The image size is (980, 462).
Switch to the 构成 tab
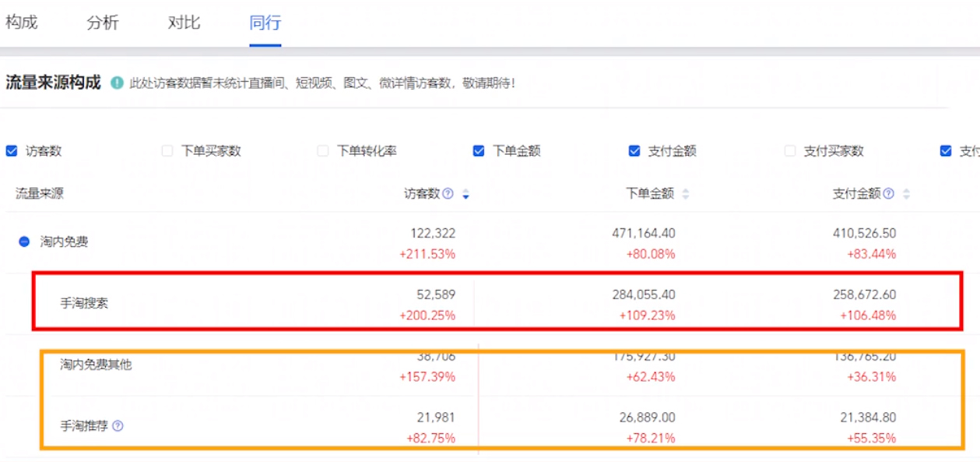tap(23, 23)
